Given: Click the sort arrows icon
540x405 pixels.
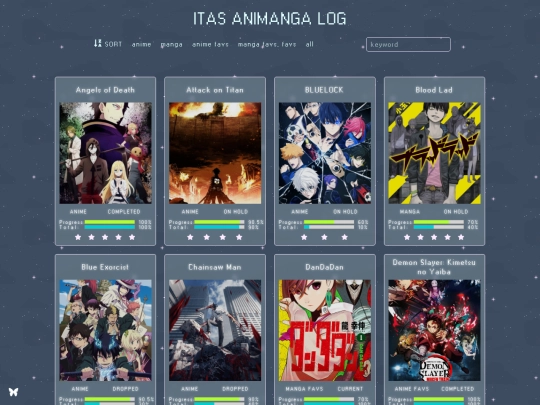Looking at the screenshot, I should tap(98, 43).
